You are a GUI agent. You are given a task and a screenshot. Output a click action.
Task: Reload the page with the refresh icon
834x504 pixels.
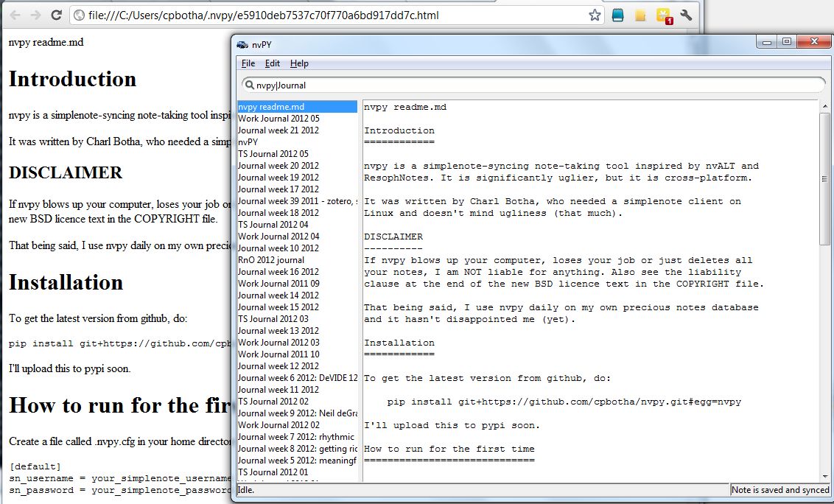click(x=56, y=13)
